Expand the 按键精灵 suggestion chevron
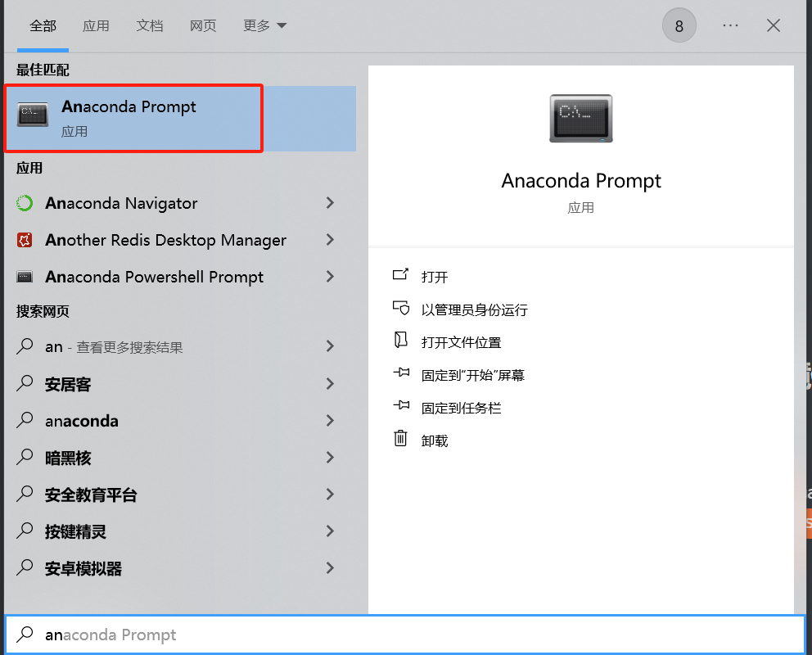The image size is (812, 655). [x=330, y=531]
